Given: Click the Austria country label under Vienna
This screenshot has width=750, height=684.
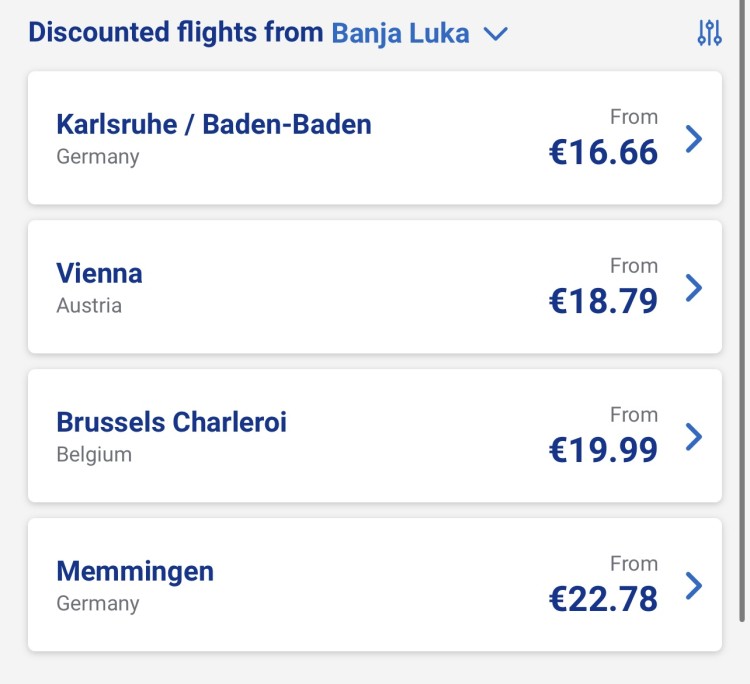Looking at the screenshot, I should (x=89, y=305).
